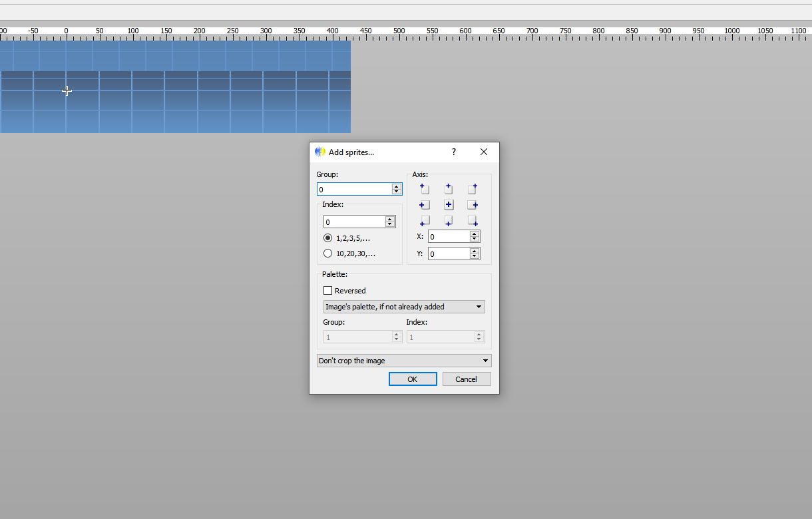Set axis to top-right corner
This screenshot has height=519, width=812.
pos(473,189)
